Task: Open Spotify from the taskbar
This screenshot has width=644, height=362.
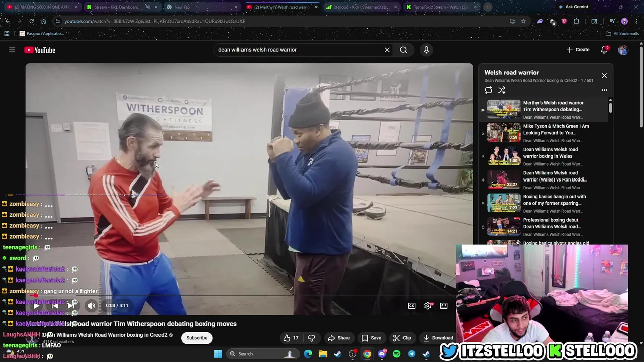Action: click(396, 354)
